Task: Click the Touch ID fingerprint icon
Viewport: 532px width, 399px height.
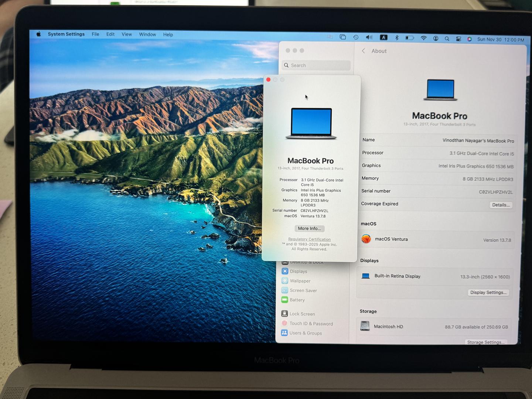Action: point(284,323)
